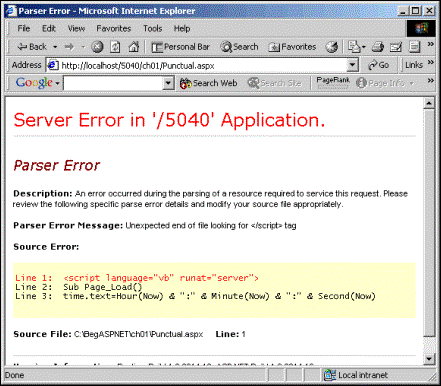The height and width of the screenshot is (386, 441).
Task: Open the View menu
Action: click(76, 29)
